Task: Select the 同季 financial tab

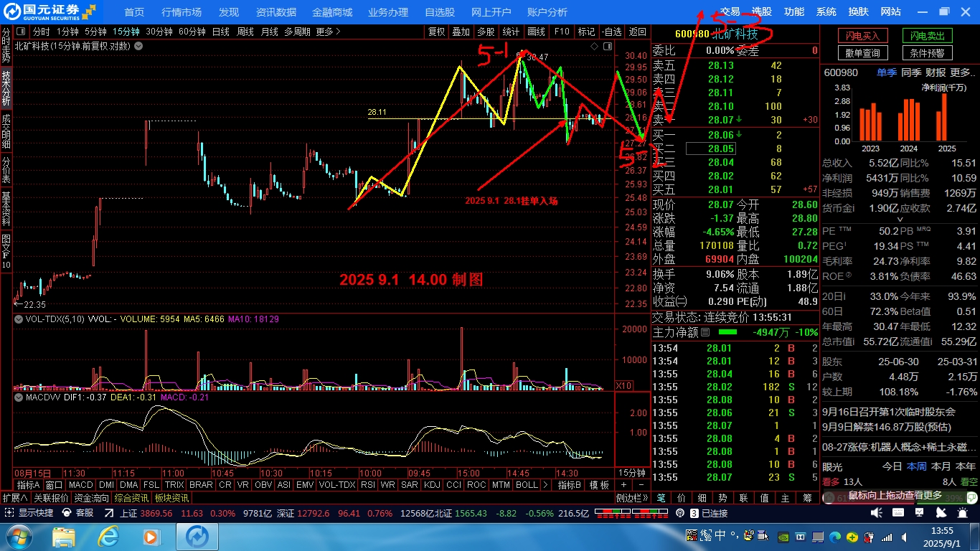Action: (x=911, y=72)
